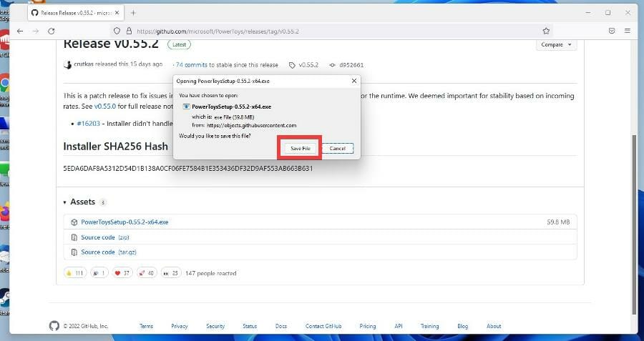Viewport: 644px width, 341px height.
Task: Cancel the PowerToys download dialog
Action: click(337, 148)
